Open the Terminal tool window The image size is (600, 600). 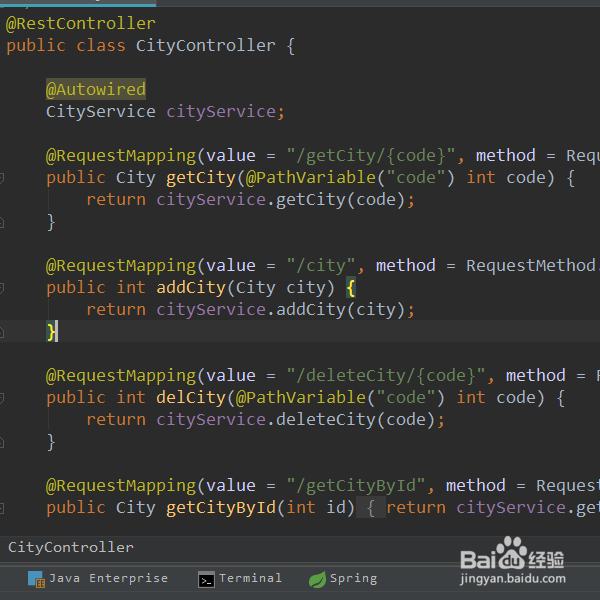pos(240,578)
